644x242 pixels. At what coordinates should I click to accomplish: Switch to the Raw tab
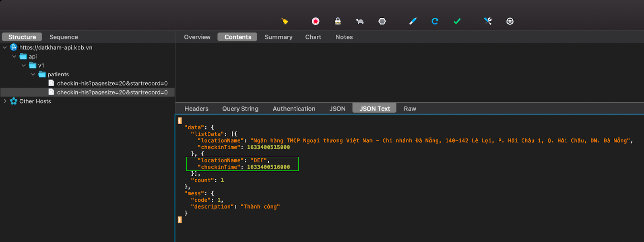(410, 109)
